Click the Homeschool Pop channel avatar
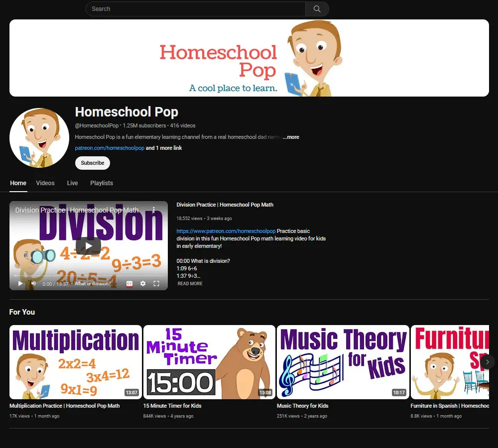 point(39,137)
